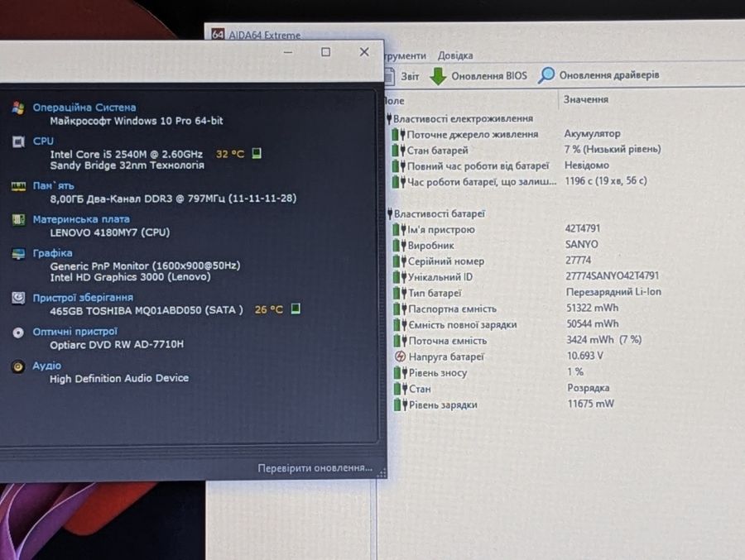Select the Унікальний ID row
745x560 pixels.
(526, 276)
